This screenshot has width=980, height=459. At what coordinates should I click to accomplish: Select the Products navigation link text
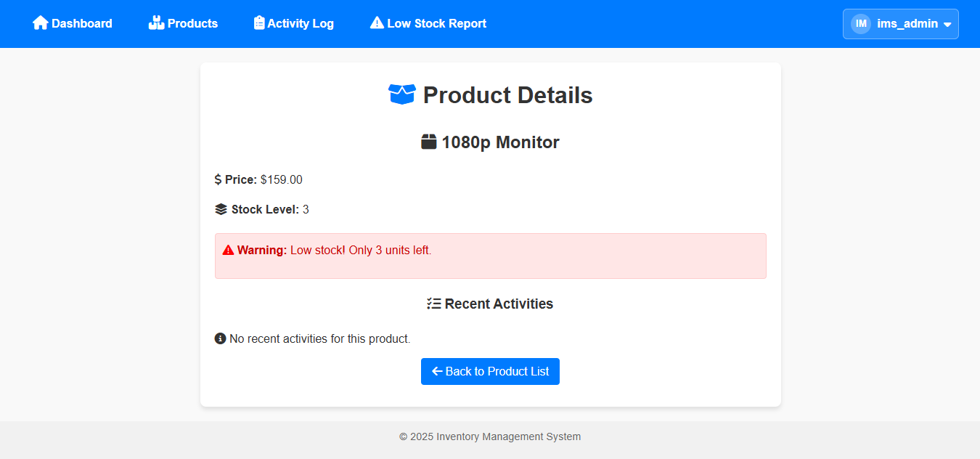click(192, 23)
